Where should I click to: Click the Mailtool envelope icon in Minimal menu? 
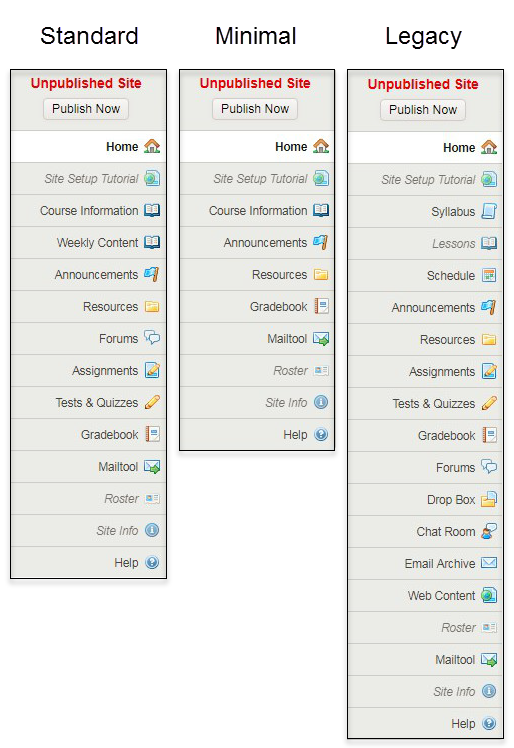(x=321, y=339)
